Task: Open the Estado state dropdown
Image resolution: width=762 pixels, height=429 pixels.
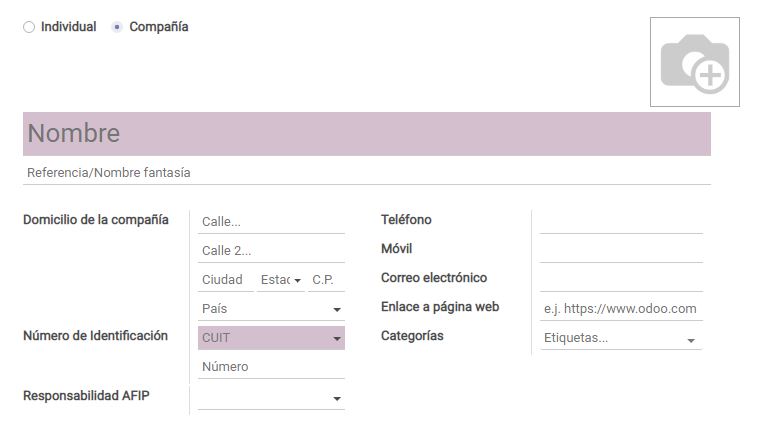Action: point(281,280)
